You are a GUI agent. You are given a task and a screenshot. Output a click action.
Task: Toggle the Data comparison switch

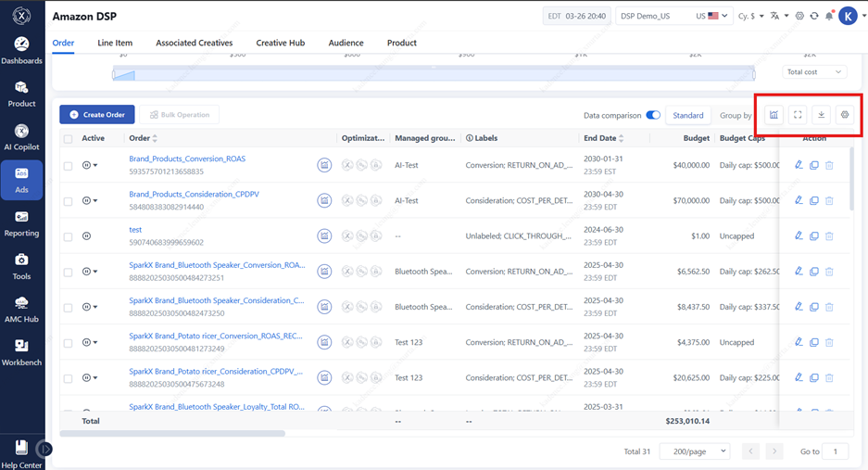[x=653, y=116]
